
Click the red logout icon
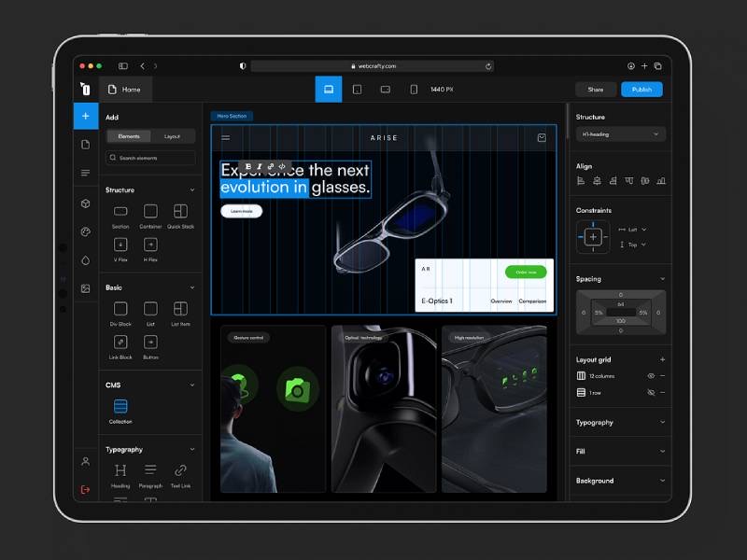coord(86,489)
